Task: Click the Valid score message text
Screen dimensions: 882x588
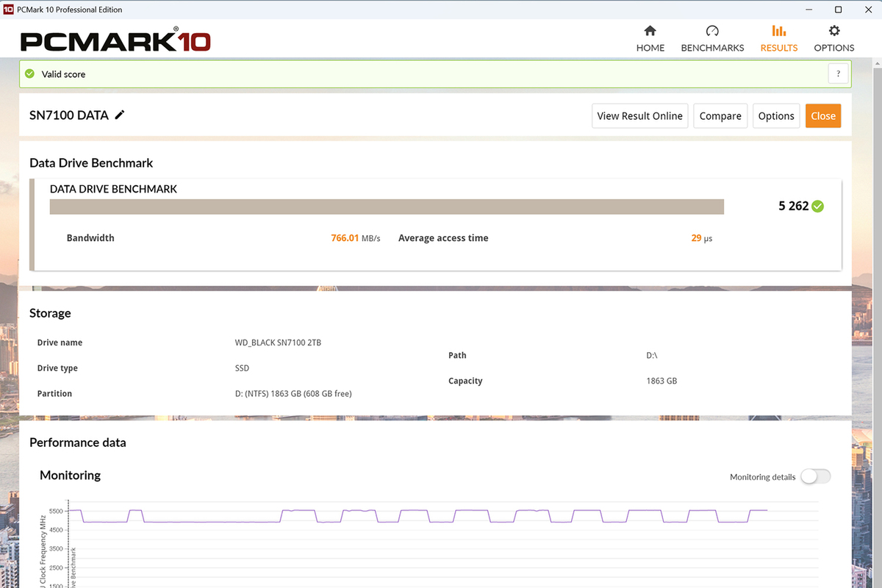Action: (63, 74)
